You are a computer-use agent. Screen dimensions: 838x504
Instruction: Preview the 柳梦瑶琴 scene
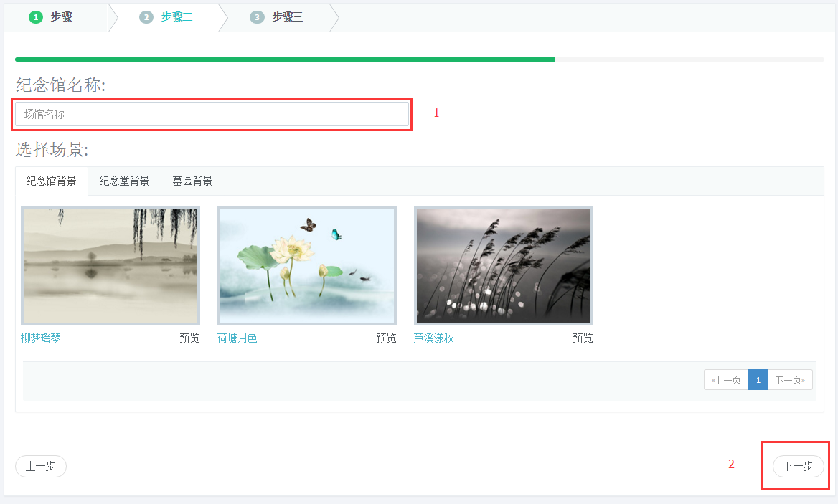pos(189,338)
